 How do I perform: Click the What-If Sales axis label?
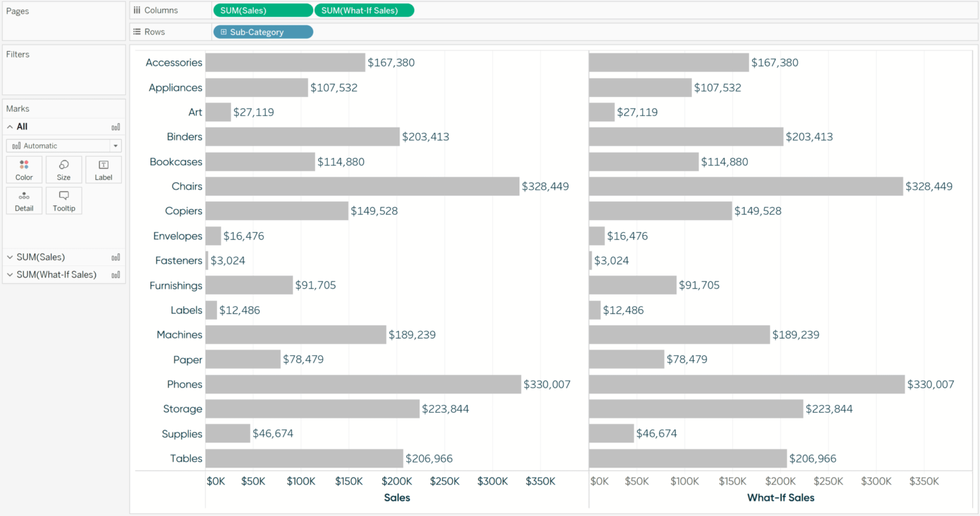[780, 498]
